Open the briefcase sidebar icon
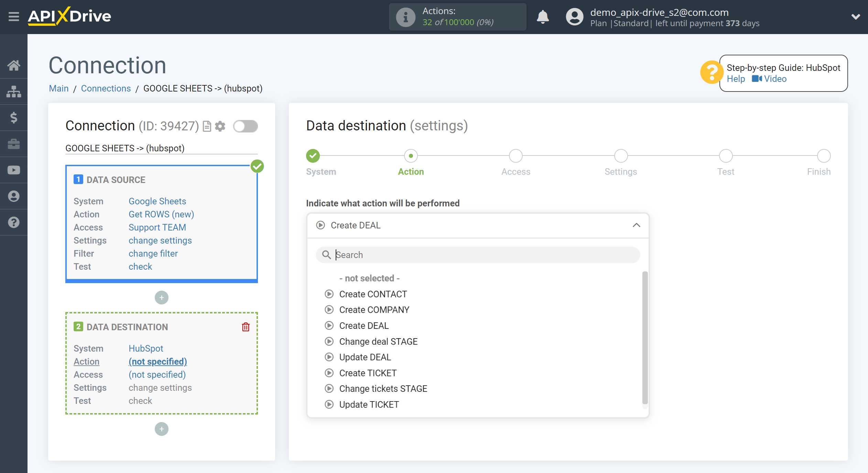This screenshot has height=473, width=868. tap(14, 144)
